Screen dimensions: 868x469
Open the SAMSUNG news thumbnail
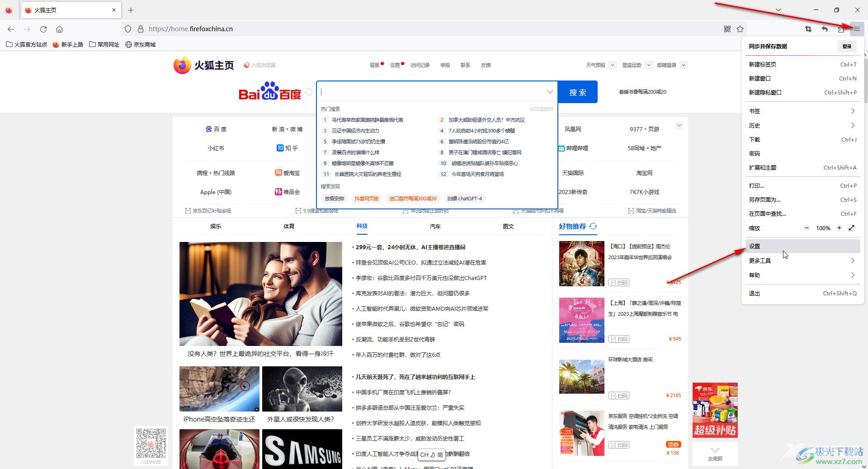(x=302, y=449)
